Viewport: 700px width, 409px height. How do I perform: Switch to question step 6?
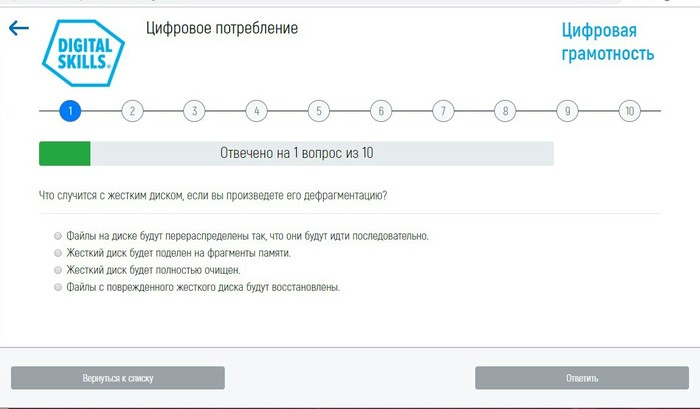point(380,111)
